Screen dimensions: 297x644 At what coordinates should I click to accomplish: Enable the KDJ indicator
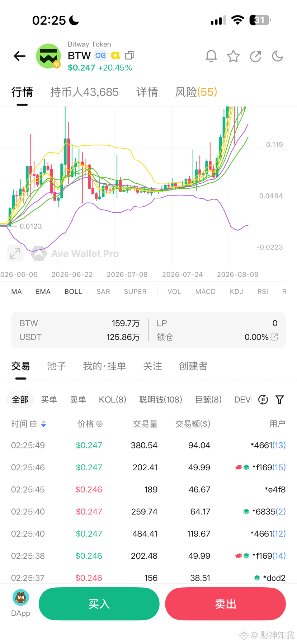coord(236,291)
